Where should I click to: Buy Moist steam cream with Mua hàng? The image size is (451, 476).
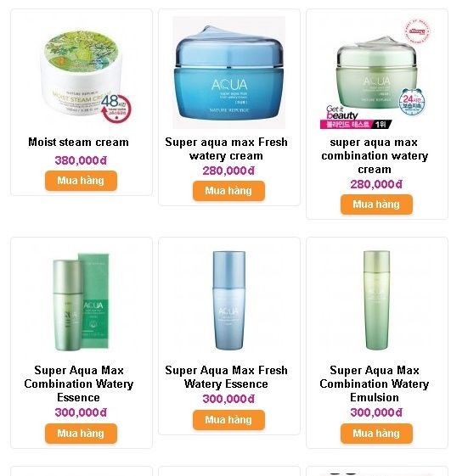click(x=82, y=181)
